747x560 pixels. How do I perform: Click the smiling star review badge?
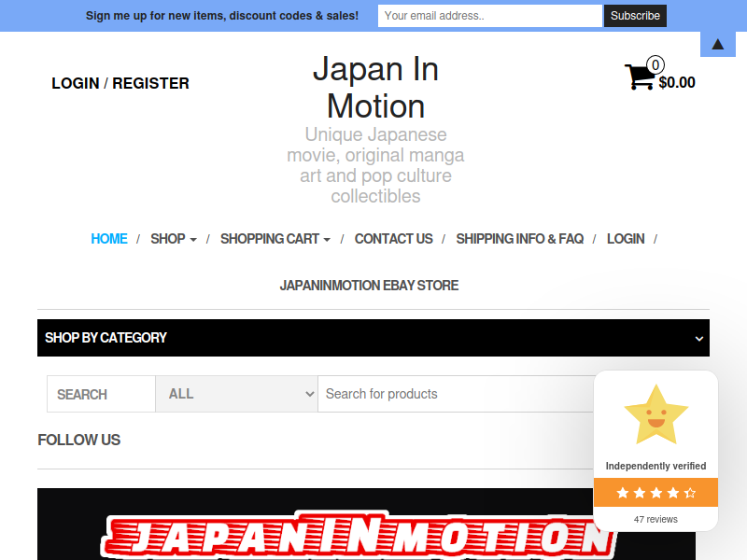(656, 414)
